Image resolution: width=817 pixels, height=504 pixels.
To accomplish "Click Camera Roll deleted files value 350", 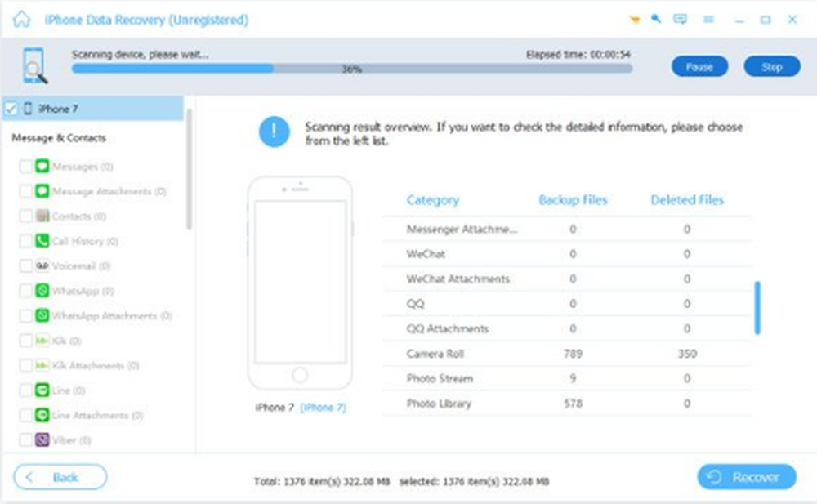I will point(687,354).
